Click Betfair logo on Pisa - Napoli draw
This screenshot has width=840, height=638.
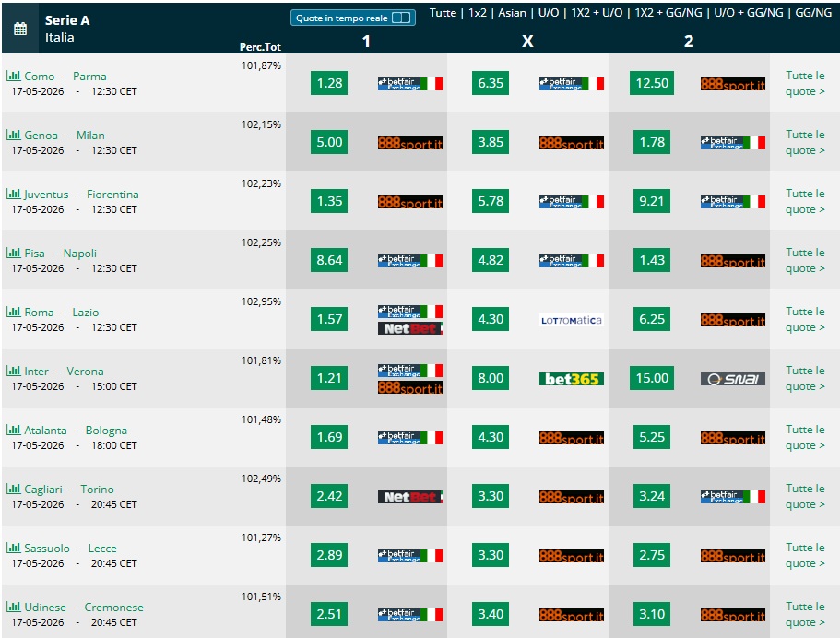[571, 261]
